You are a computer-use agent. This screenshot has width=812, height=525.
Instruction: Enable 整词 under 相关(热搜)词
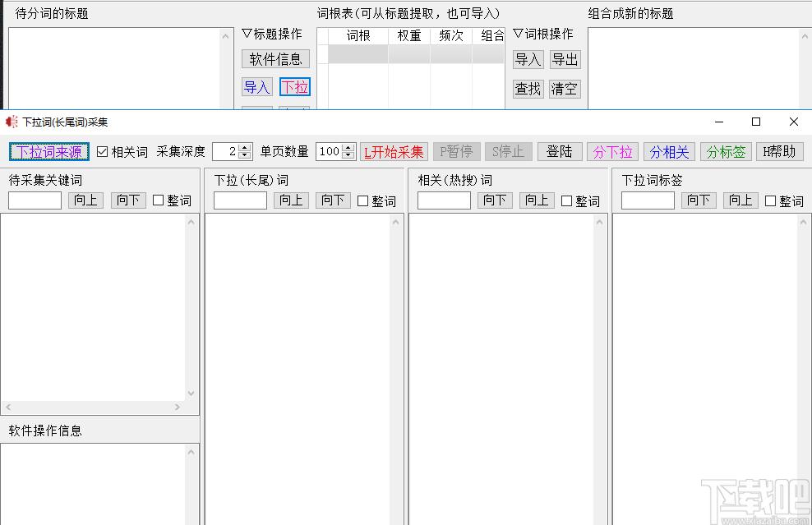click(x=567, y=201)
